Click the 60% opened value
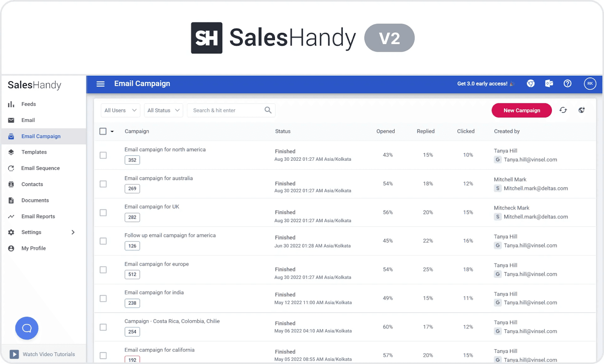This screenshot has width=604, height=364. click(388, 327)
